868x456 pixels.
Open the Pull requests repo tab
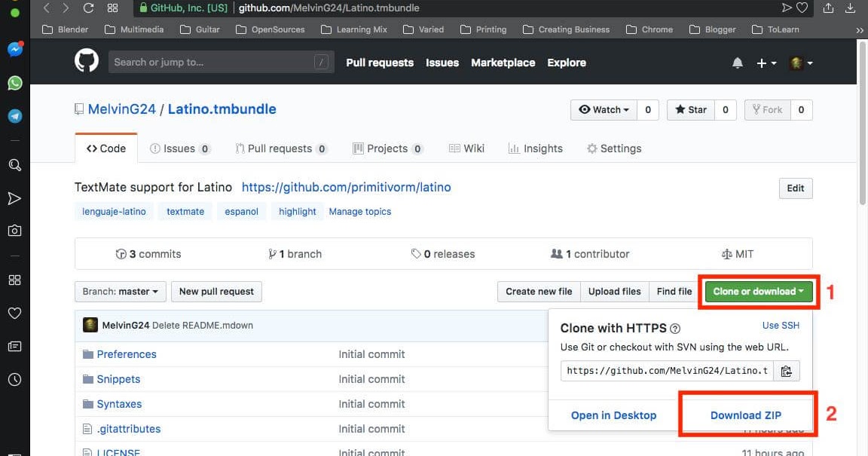(281, 148)
